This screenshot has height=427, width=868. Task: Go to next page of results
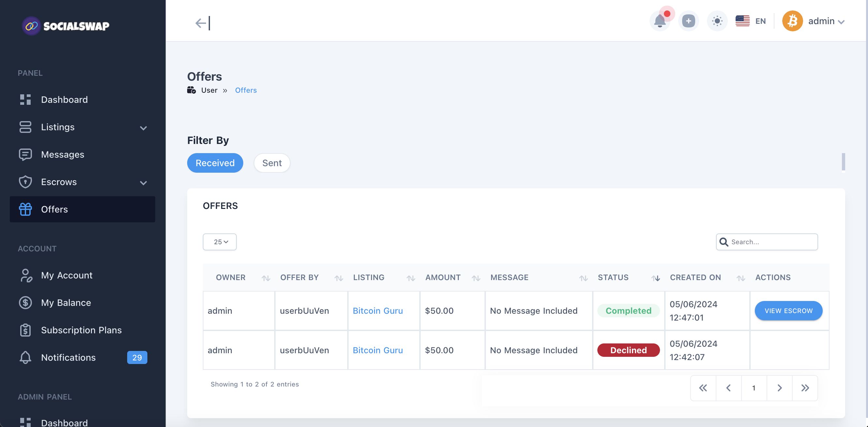(x=779, y=388)
